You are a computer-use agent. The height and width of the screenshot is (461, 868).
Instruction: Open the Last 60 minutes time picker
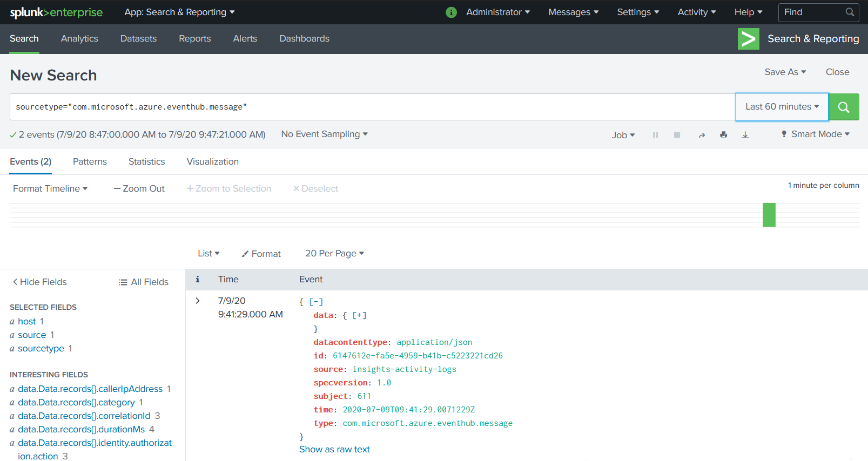pos(782,107)
